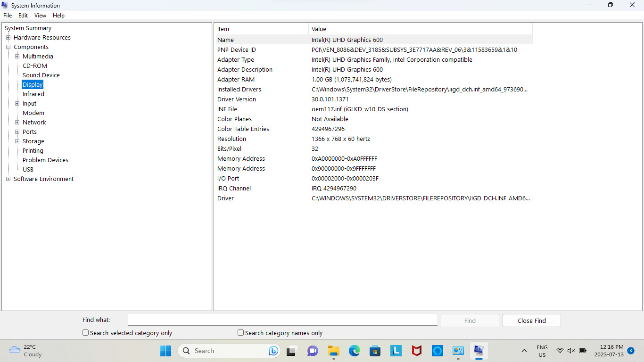Select the I/O Port row
Image resolution: width=644 pixels, height=362 pixels.
click(x=374, y=178)
